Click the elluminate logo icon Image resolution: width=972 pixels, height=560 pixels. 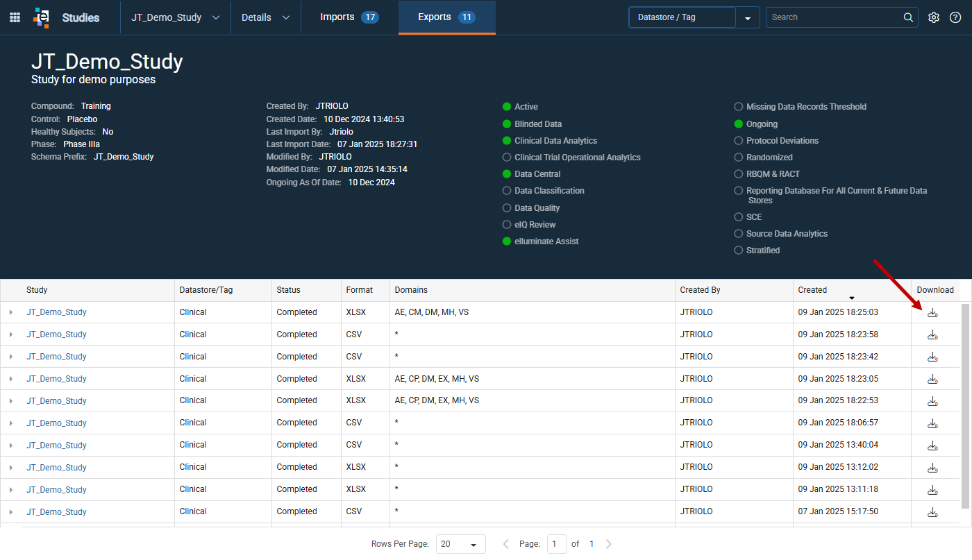41,17
